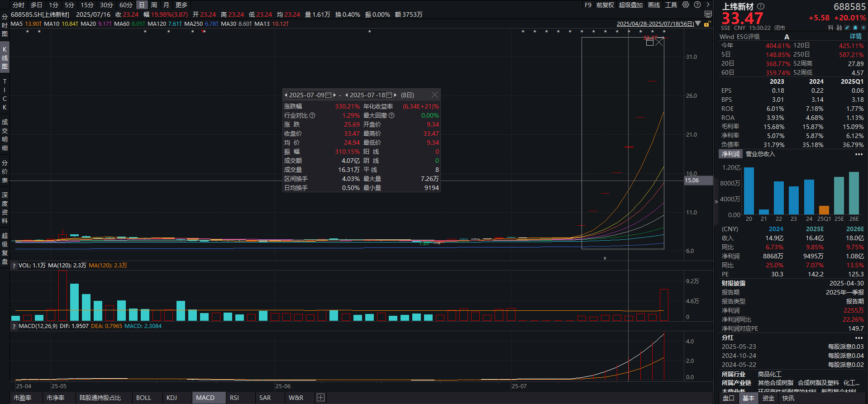Open the help question-mark icon in the toolbar

697,5
